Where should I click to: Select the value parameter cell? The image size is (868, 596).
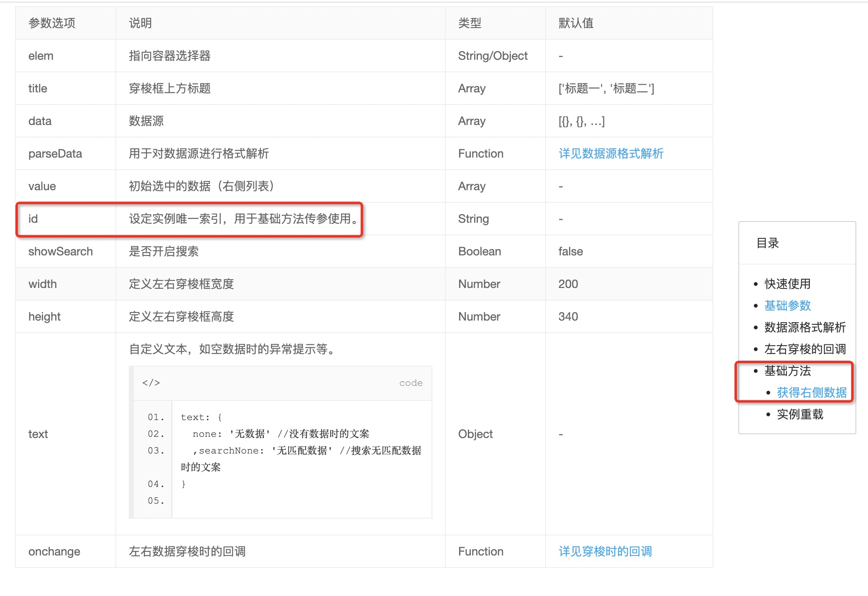(x=66, y=186)
